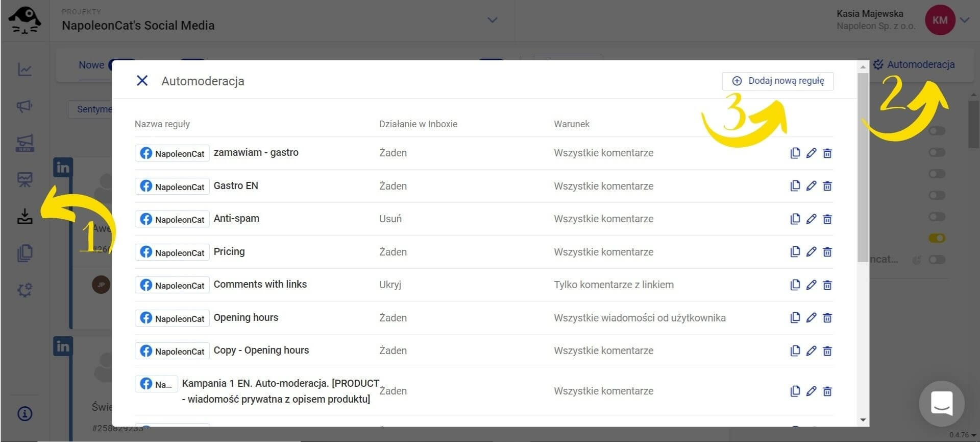The width and height of the screenshot is (980, 442).
Task: Switch to the Nowe tab
Action: pyautogui.click(x=91, y=65)
